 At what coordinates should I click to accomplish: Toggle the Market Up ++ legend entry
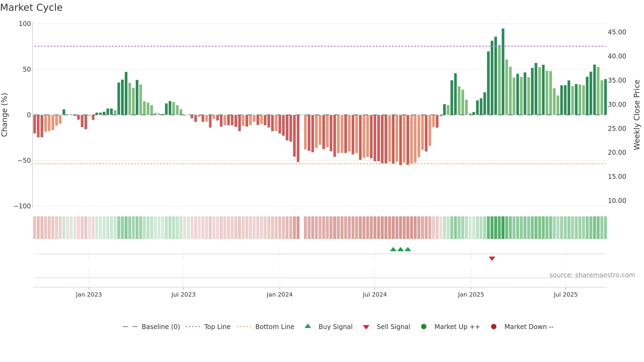point(451,327)
